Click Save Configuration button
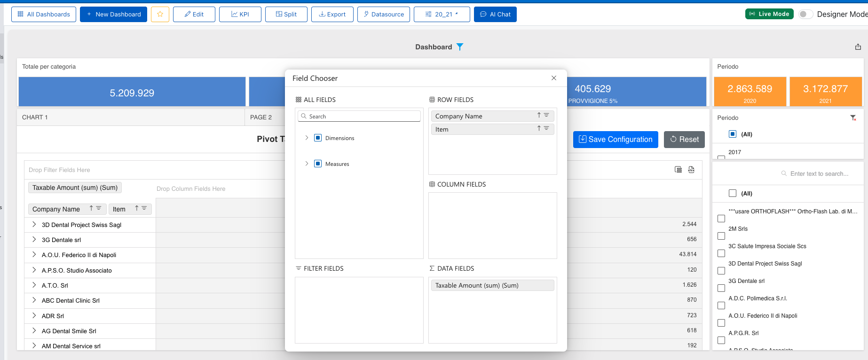The width and height of the screenshot is (868, 360). [x=615, y=140]
